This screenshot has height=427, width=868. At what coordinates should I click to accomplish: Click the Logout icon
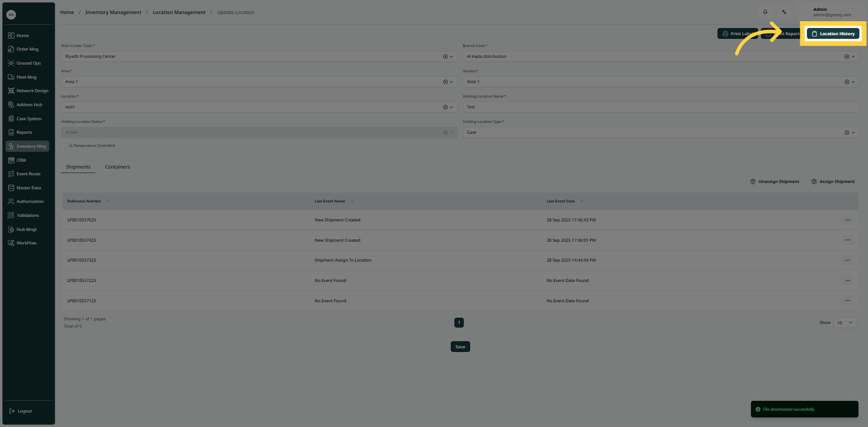[x=12, y=411]
